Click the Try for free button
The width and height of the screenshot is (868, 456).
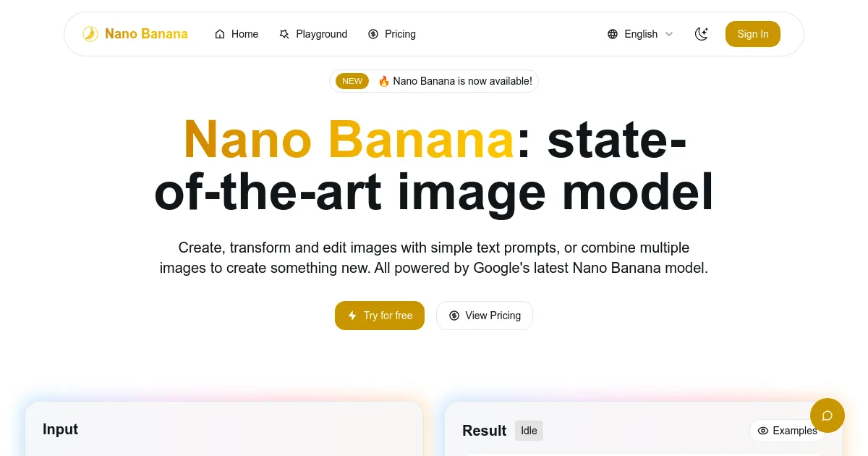click(x=380, y=316)
